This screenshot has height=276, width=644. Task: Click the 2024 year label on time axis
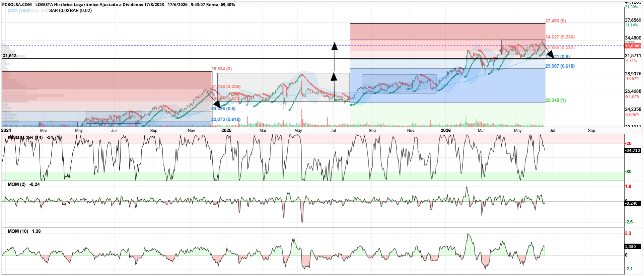pyautogui.click(x=6, y=130)
